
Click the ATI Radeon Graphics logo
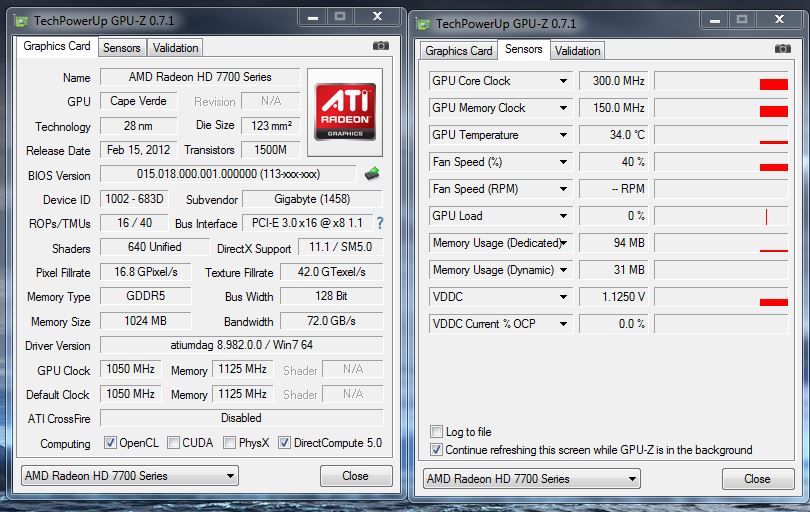tap(345, 112)
